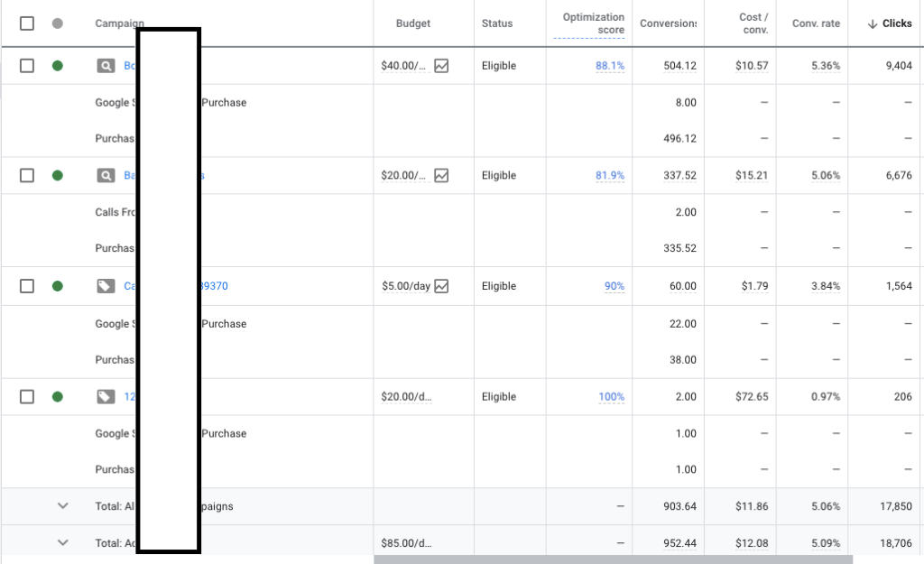Check the box for the 1,564 clicks campaign

click(27, 286)
